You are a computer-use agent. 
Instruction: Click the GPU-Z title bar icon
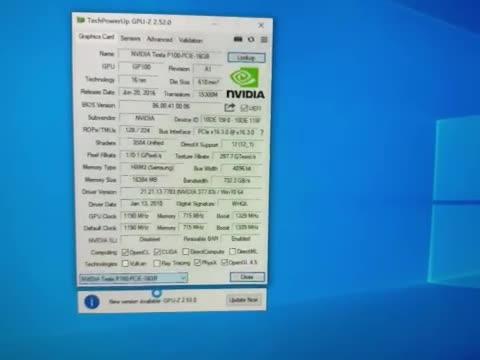coord(81,20)
